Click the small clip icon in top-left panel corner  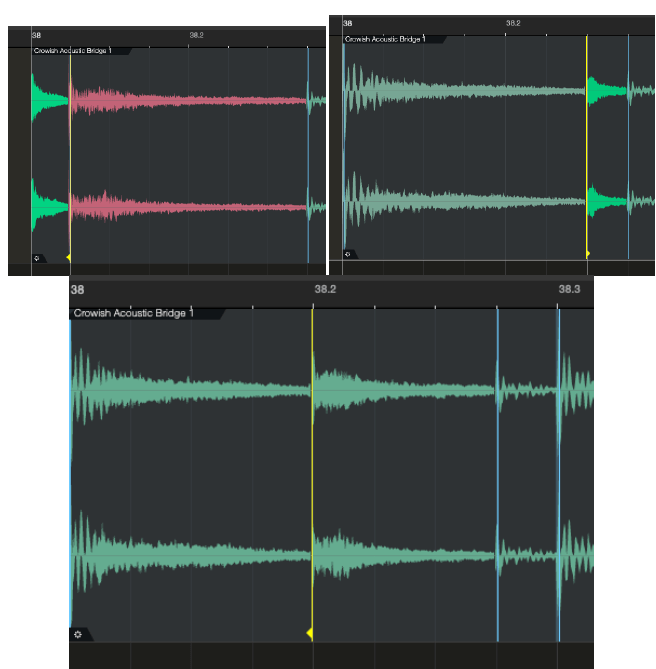point(37,258)
